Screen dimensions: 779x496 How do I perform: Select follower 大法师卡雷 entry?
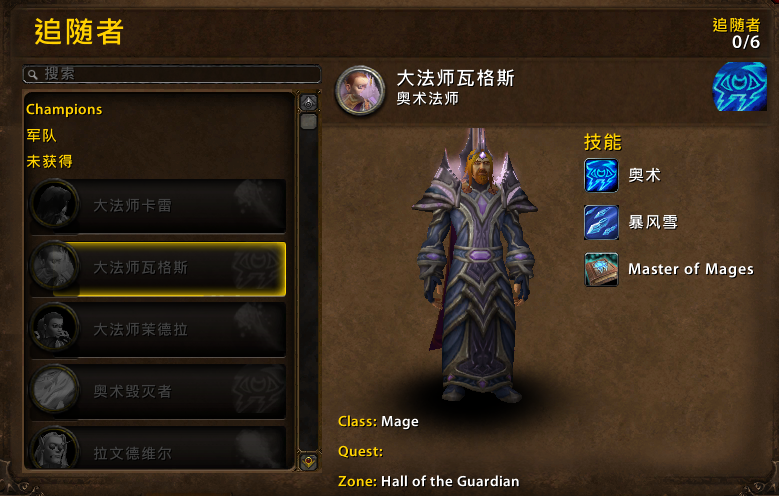click(x=158, y=206)
